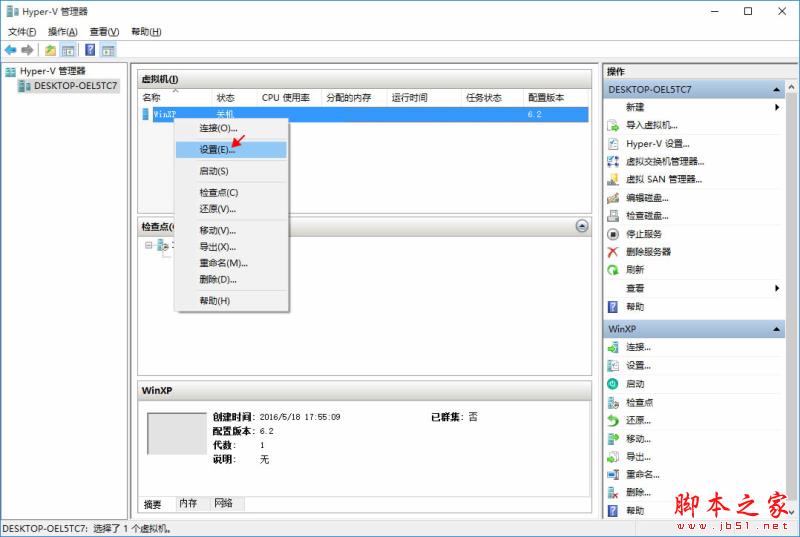800x537 pixels.
Task: Click green 刷新 action icon
Action: (613, 270)
